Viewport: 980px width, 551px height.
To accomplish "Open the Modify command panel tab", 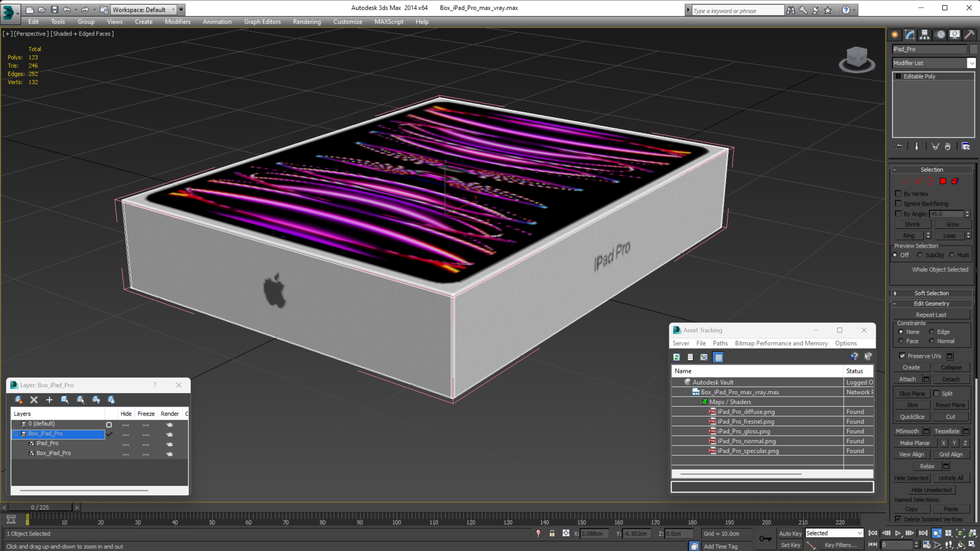I will tap(910, 35).
